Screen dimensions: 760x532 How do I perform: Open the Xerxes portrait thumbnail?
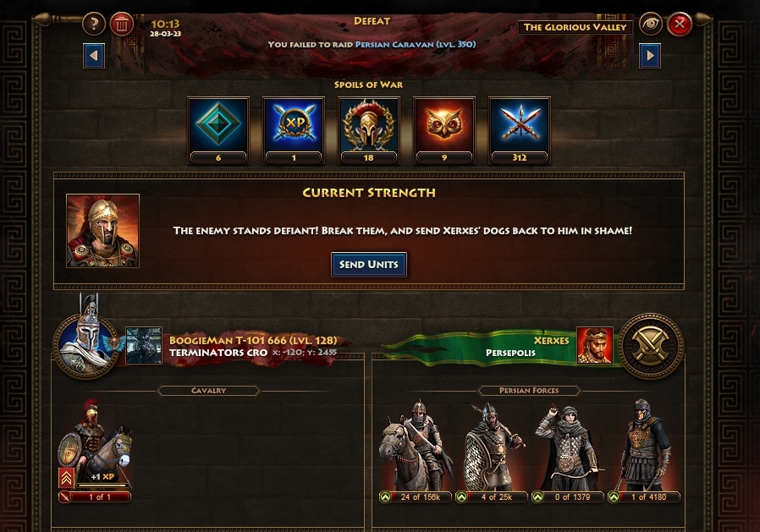pyautogui.click(x=595, y=345)
